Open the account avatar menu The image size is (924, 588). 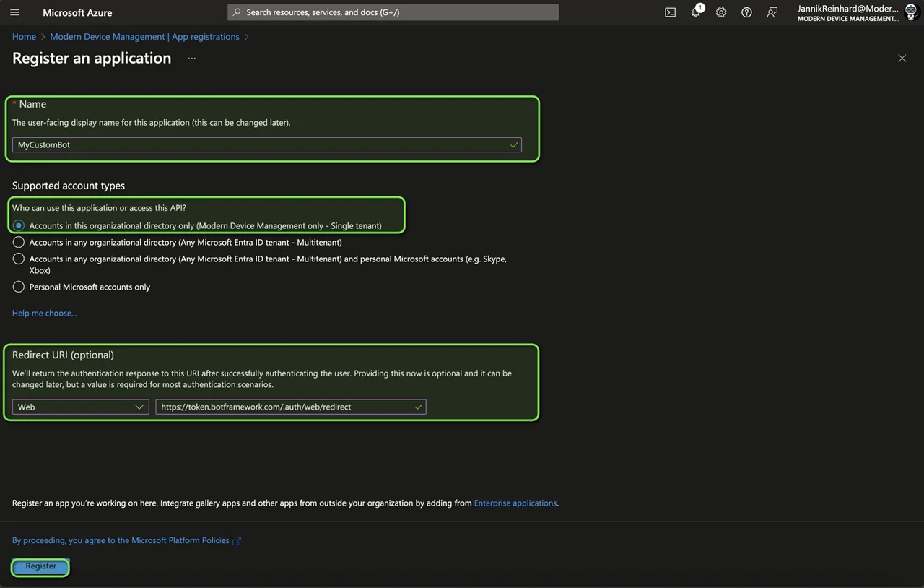tap(911, 12)
